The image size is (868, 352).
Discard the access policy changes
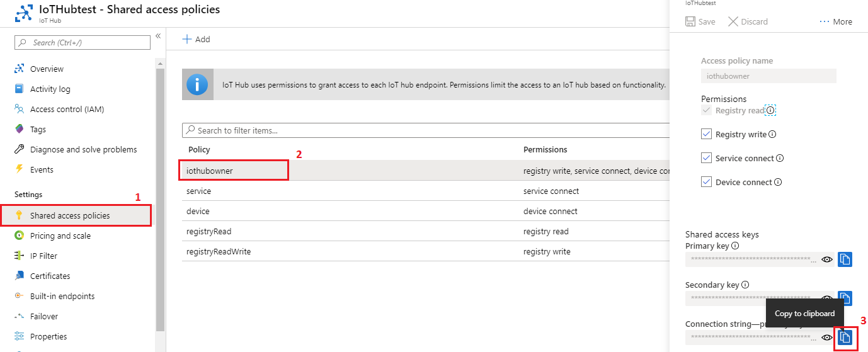click(x=748, y=21)
